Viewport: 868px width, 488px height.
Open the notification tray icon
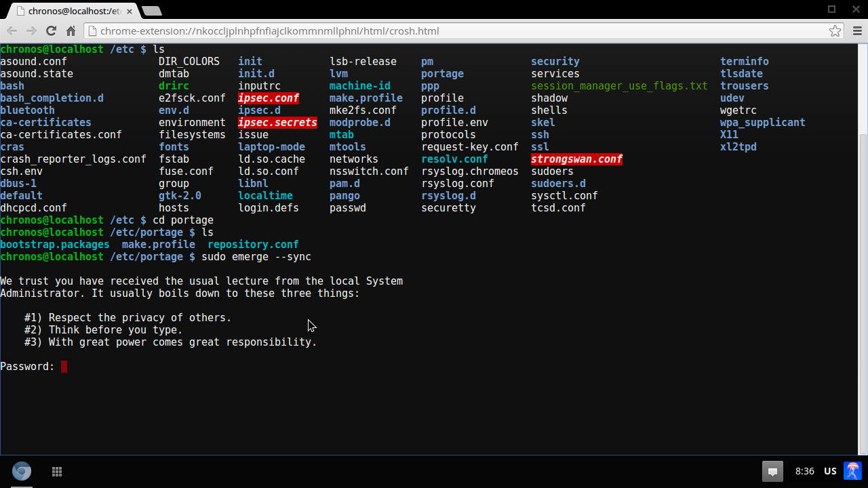pos(772,471)
